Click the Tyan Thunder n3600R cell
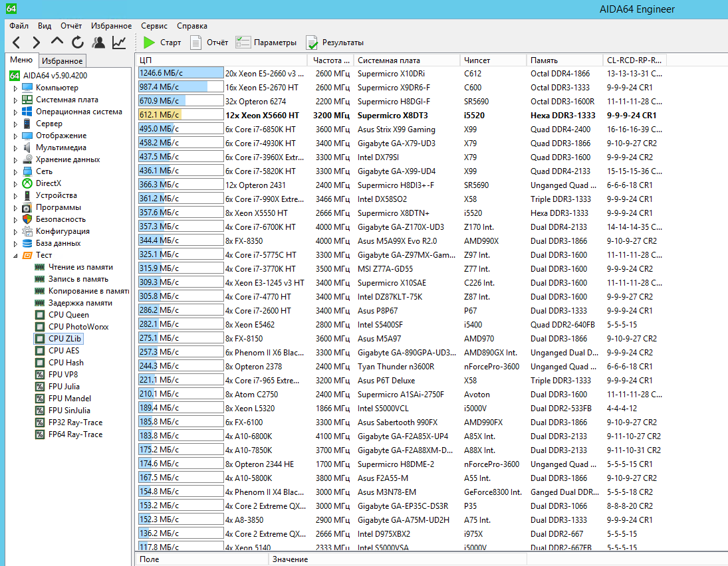Viewport: 728px width, 566px height. coord(396,367)
